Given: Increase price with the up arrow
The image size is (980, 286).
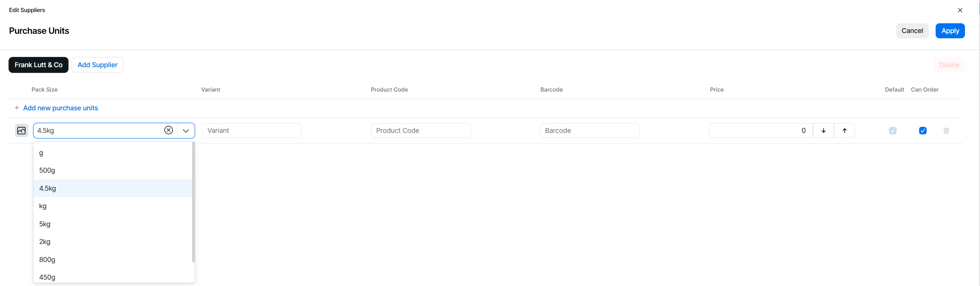Looking at the screenshot, I should pos(844,131).
